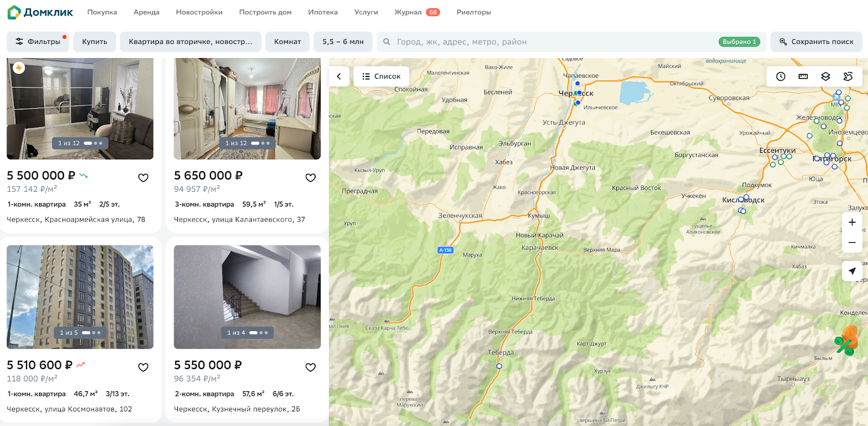Switch to Список list view
Screen dimensions: 868x426
(381, 76)
